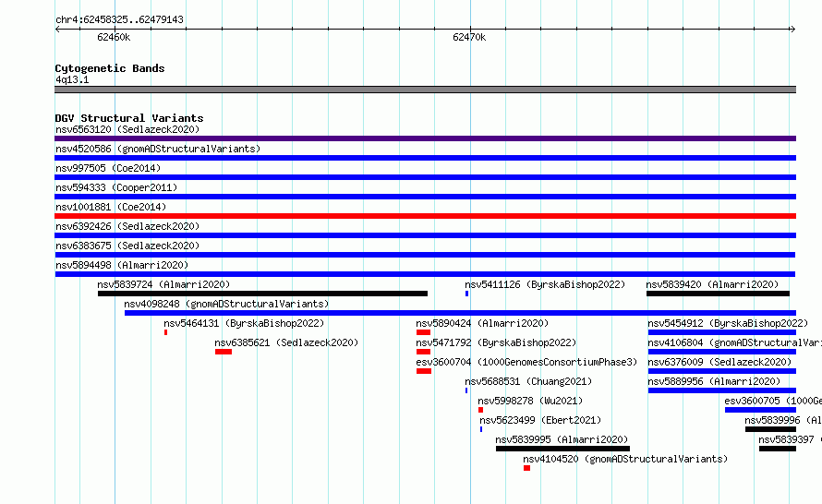This screenshot has width=822, height=504.
Task: Open the esv3600705 variant label
Action: pyautogui.click(x=773, y=401)
